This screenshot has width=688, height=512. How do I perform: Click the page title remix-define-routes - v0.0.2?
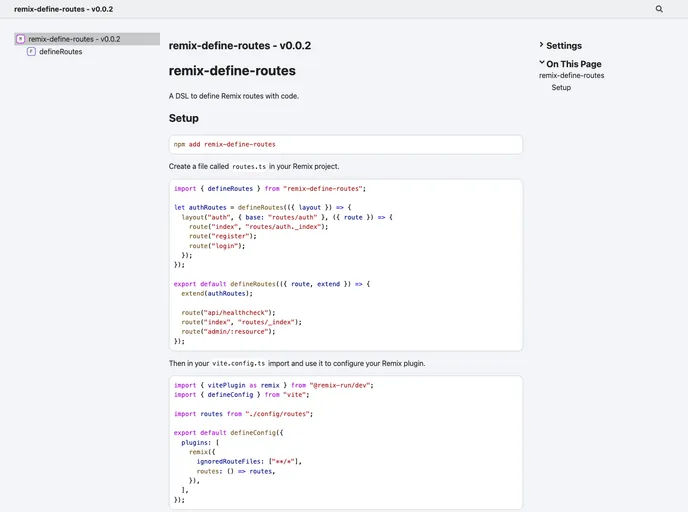pos(240,46)
